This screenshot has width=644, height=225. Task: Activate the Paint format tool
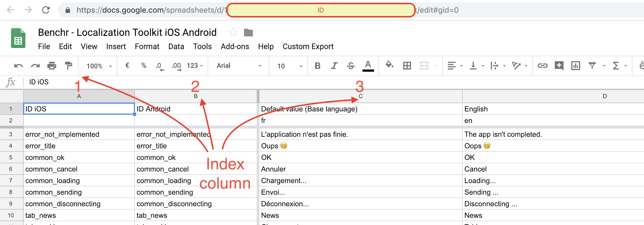pyautogui.click(x=68, y=66)
